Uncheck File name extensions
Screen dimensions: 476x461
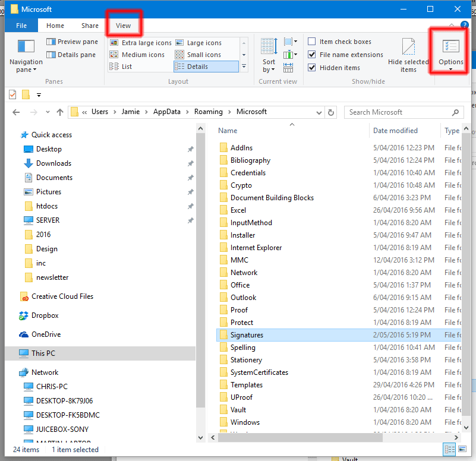(x=311, y=54)
